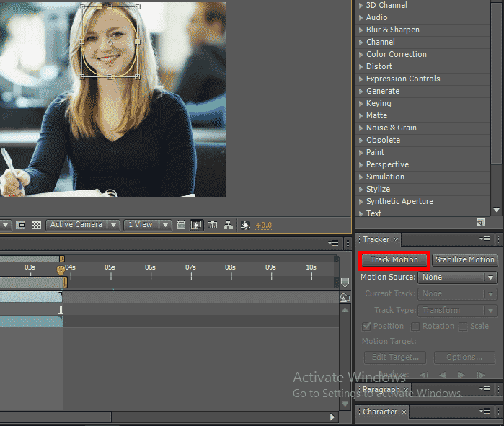Click the Stabilize Motion button
504x426 pixels.
[465, 260]
